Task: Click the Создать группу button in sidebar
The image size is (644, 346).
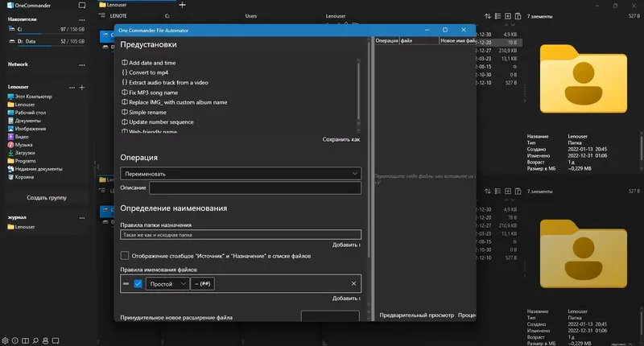Action: (47, 198)
